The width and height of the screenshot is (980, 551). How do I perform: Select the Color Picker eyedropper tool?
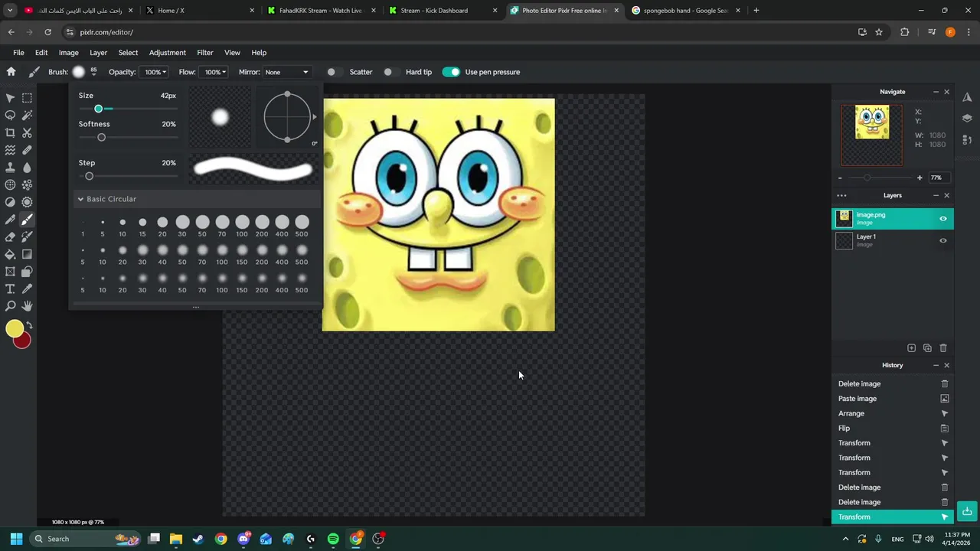tap(27, 289)
